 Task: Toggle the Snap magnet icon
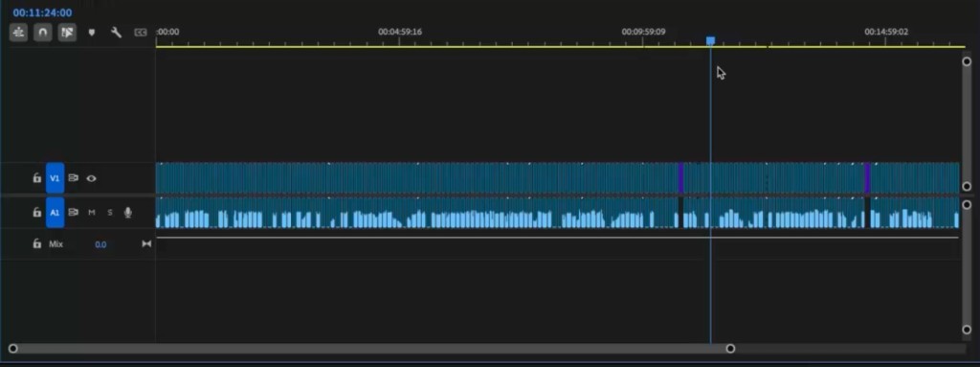42,33
